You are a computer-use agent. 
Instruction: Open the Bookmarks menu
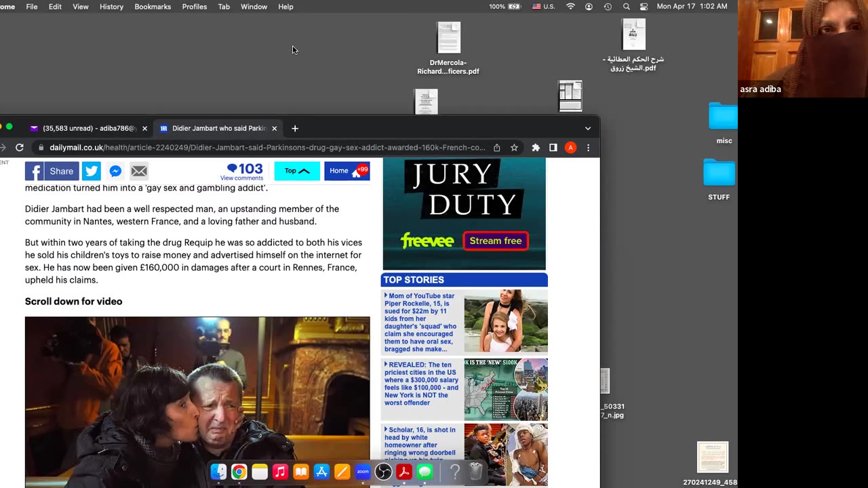153,7
